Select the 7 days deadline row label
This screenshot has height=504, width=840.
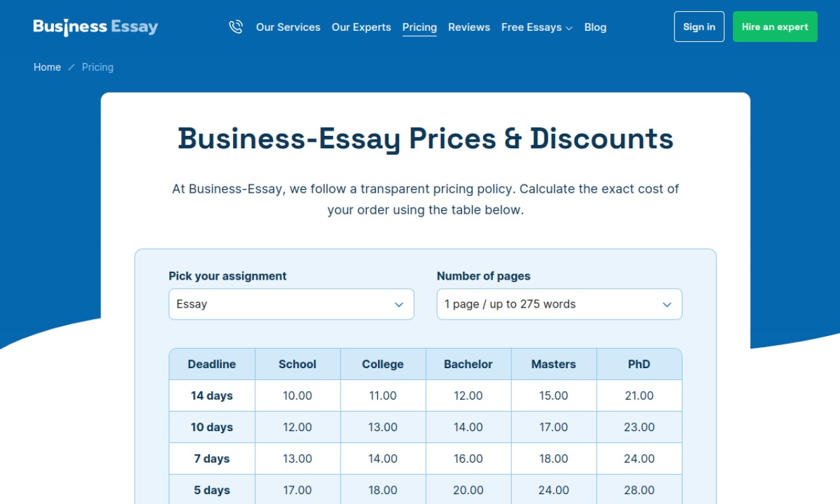point(212,459)
